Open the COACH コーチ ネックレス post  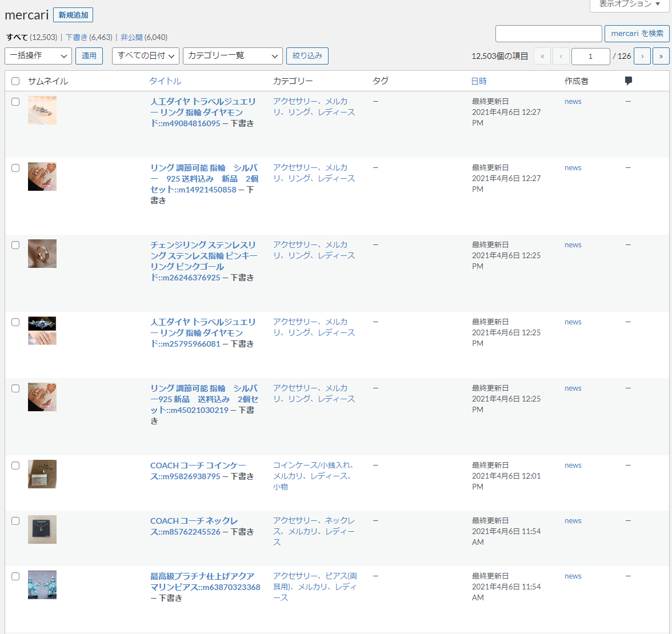194,526
